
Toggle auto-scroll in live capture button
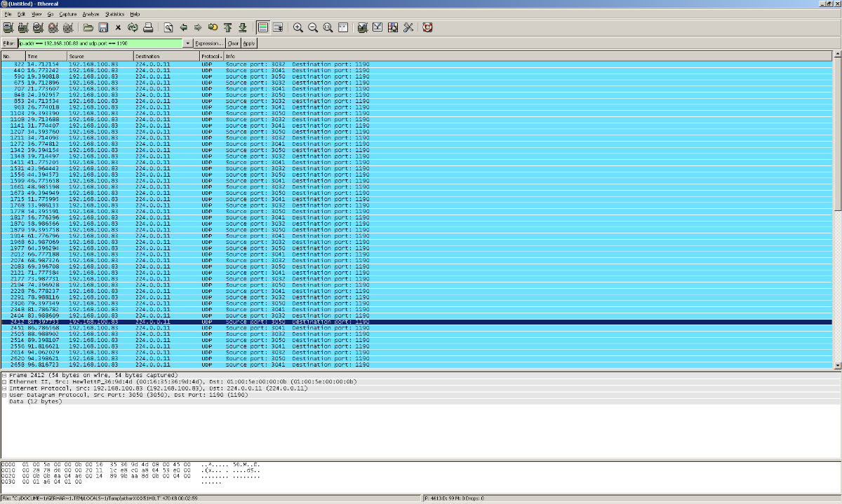pyautogui.click(x=278, y=28)
